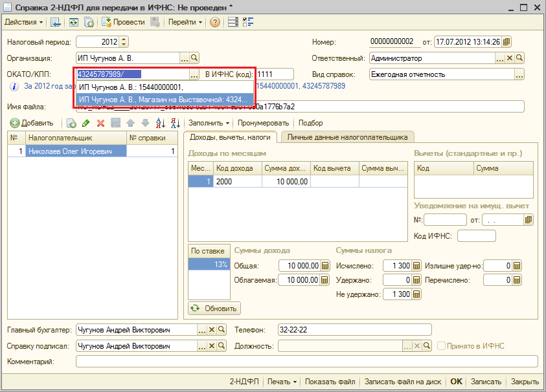Open calculator for Исчислено tax
The width and height of the screenshot is (546, 392).
point(416,266)
